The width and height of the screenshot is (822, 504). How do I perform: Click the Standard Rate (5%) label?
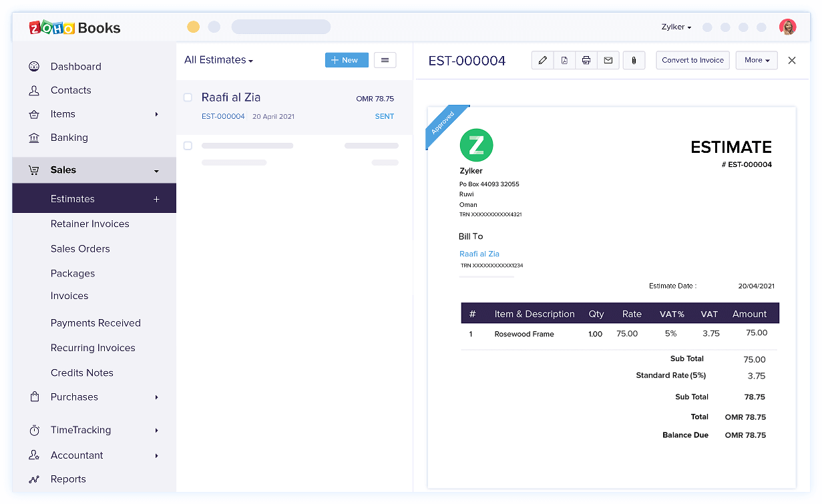pyautogui.click(x=671, y=375)
